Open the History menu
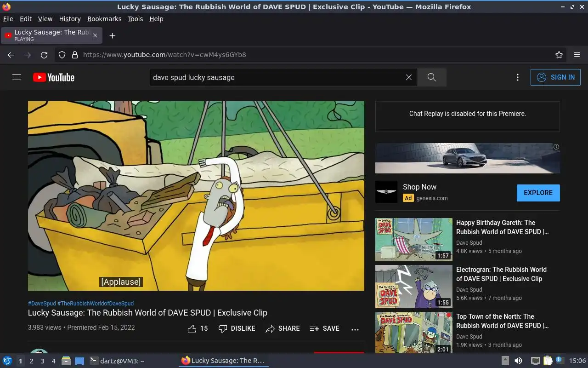 [70, 19]
